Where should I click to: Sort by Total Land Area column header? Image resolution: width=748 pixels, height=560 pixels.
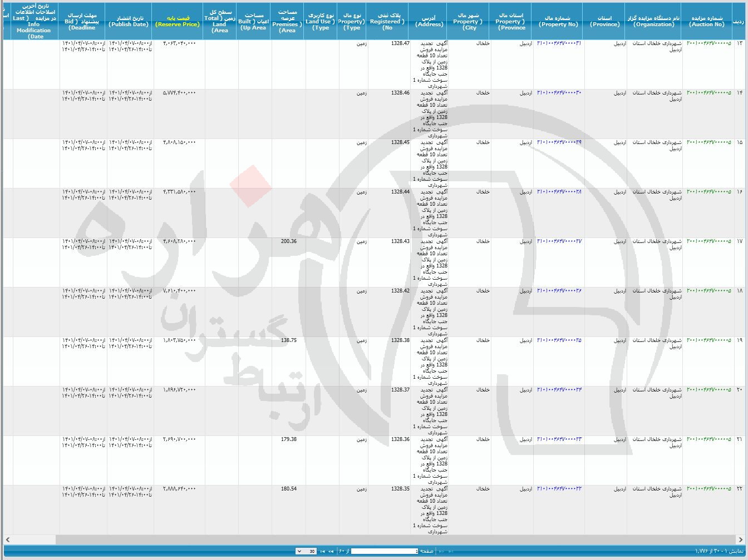[220, 21]
